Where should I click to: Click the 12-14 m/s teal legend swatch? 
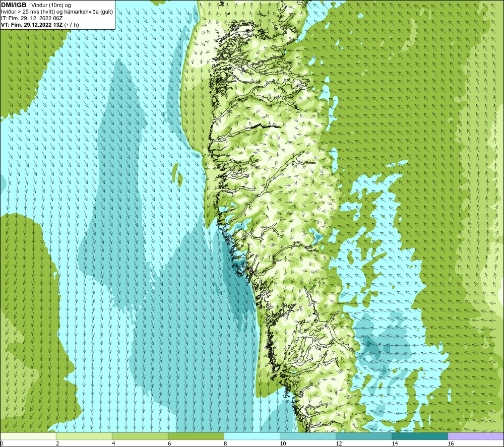click(364, 436)
